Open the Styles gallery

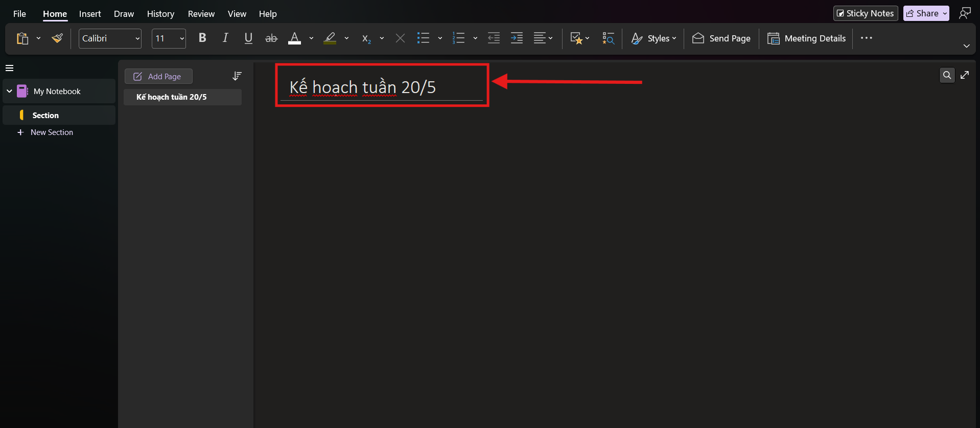click(x=654, y=38)
